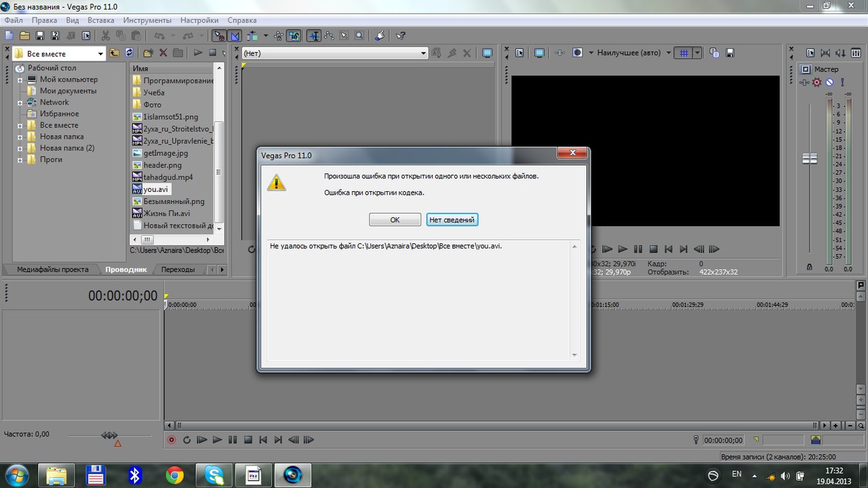Open the 'Все вместе' folder dropdown
The image size is (868, 488).
point(100,54)
